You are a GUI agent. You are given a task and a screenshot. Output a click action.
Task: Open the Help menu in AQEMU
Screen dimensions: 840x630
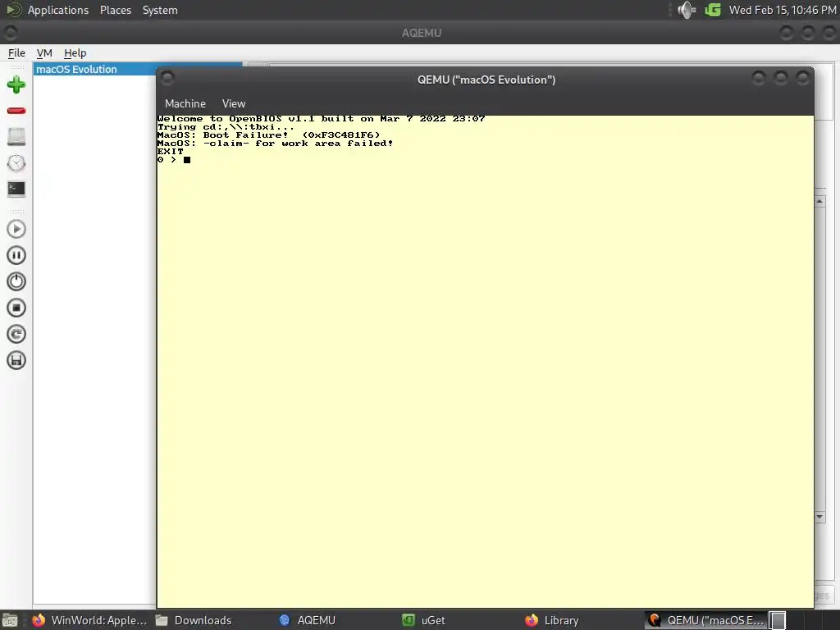pyautogui.click(x=75, y=53)
